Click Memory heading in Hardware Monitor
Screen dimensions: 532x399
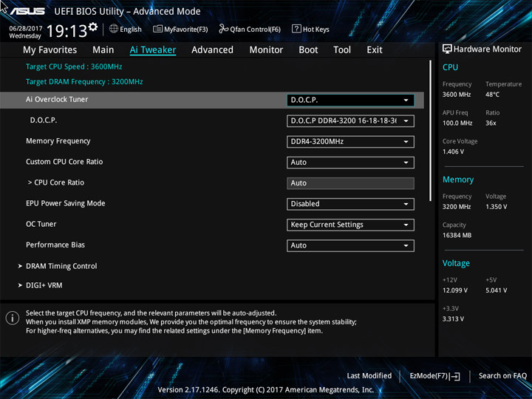(458, 180)
